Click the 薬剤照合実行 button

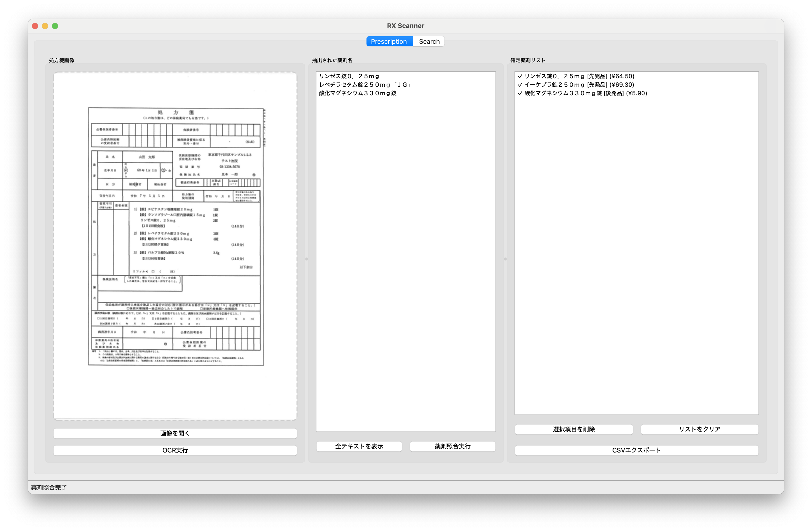point(452,446)
